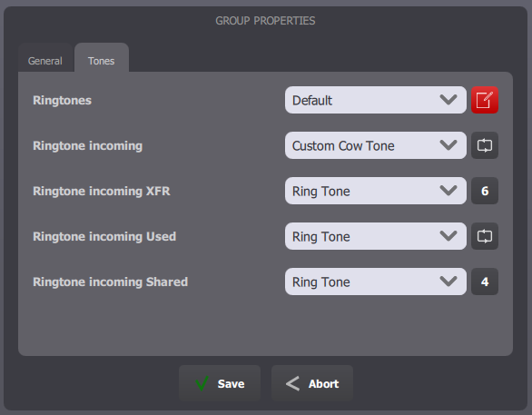
Task: Click the Ringtone incoming Used label
Action: pyautogui.click(x=104, y=236)
